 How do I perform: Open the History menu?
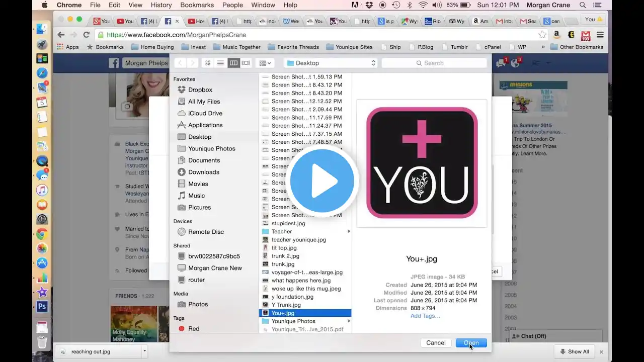pos(161,5)
